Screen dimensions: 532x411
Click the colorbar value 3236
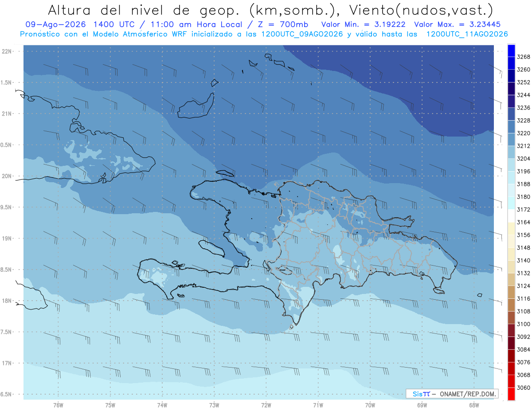click(x=523, y=108)
